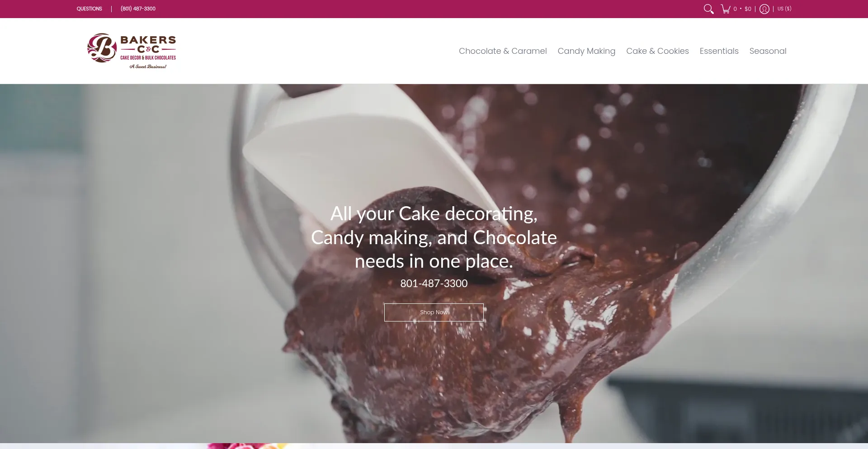Open the Cake & Cookies menu
868x449 pixels.
click(657, 51)
